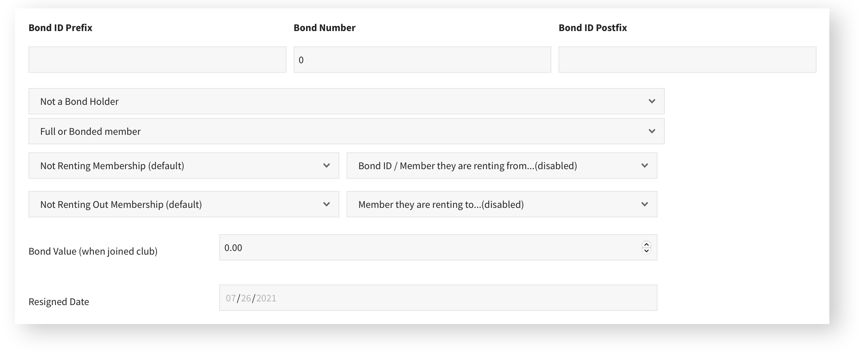This screenshot has height=354, width=868.
Task: Select the day segment of Resigned Date
Action: pyautogui.click(x=246, y=298)
